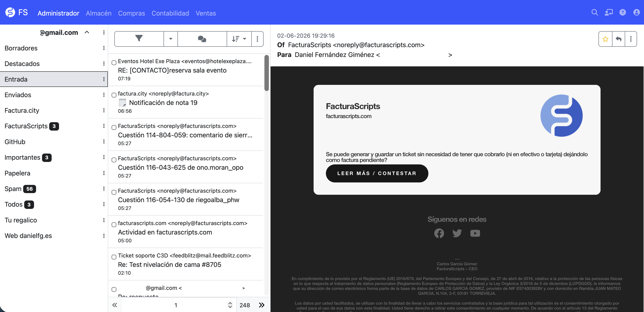Open the mail list more options menu
644x312 pixels.
[257, 39]
